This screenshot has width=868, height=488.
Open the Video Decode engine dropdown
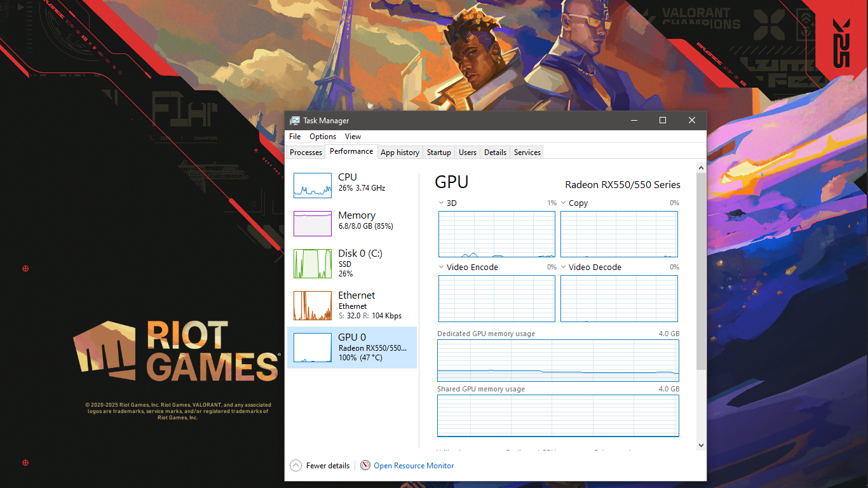point(564,268)
